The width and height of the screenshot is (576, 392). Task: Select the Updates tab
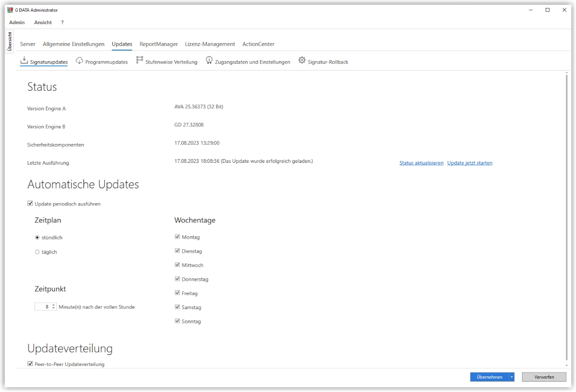[x=122, y=44]
